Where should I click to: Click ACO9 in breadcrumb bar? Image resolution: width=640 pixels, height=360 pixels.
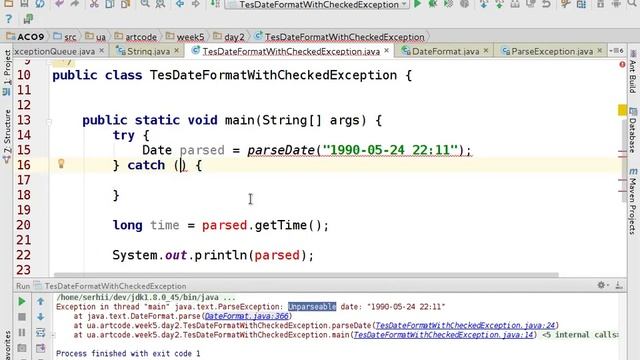(25, 37)
